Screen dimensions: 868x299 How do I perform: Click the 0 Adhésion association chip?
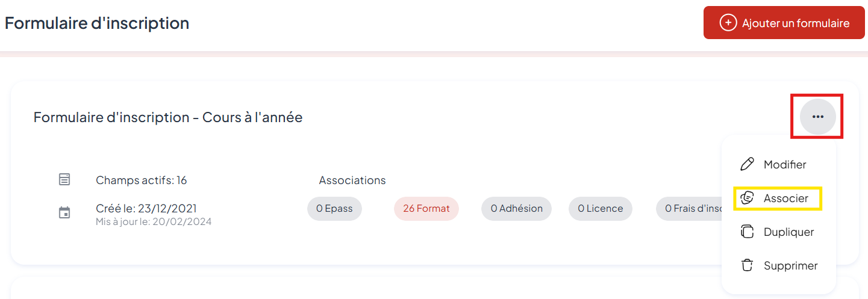[516, 209]
